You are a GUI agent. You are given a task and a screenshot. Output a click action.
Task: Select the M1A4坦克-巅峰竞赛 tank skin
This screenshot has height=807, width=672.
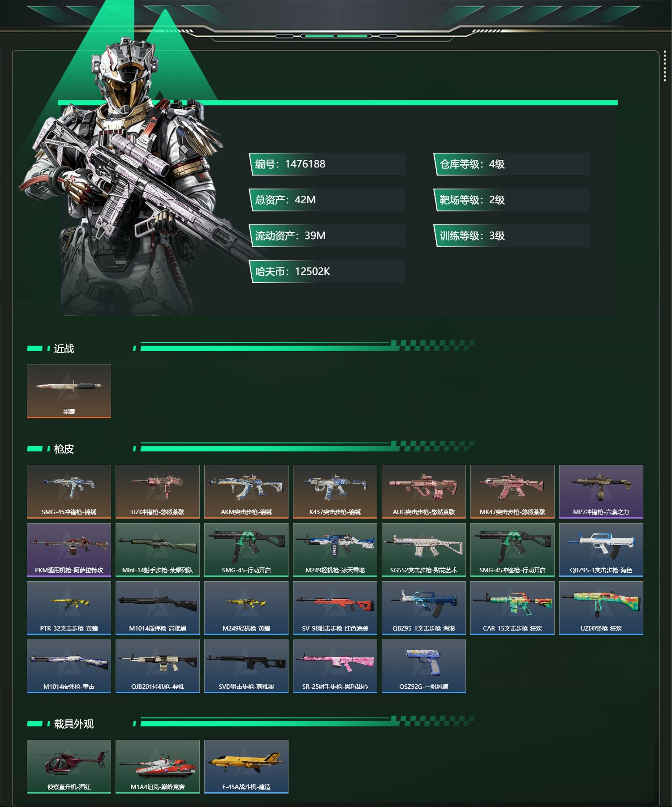158,767
